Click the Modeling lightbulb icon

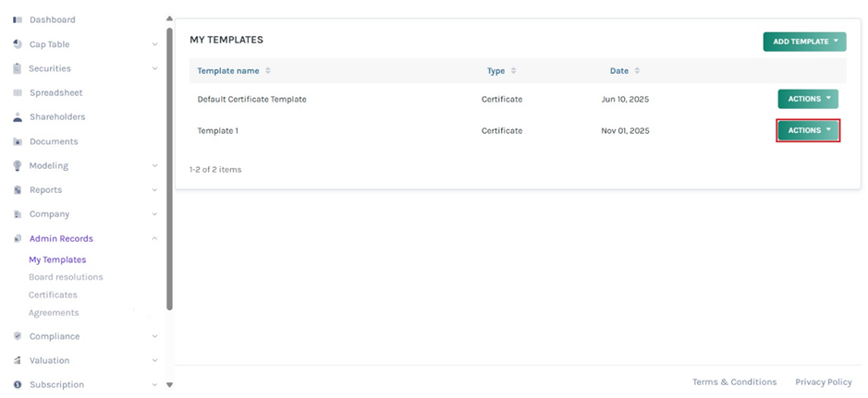click(x=18, y=166)
